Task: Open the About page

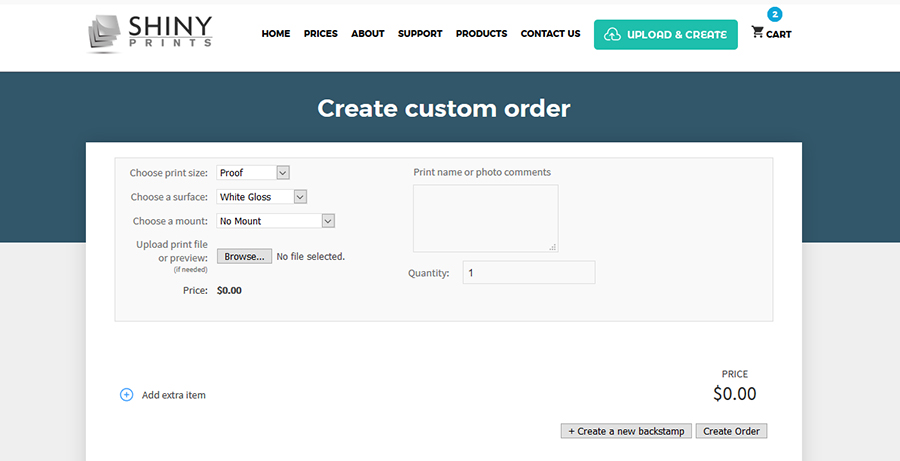Action: [368, 34]
